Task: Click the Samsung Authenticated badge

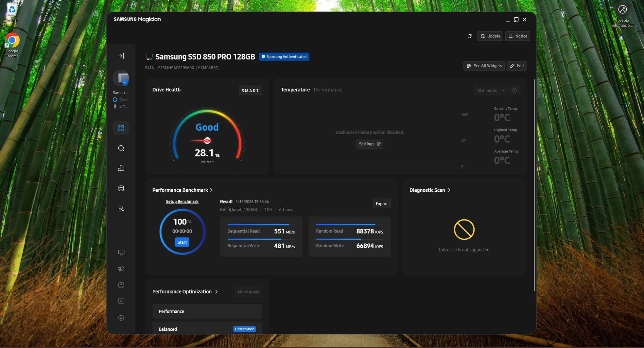Action: pos(284,57)
